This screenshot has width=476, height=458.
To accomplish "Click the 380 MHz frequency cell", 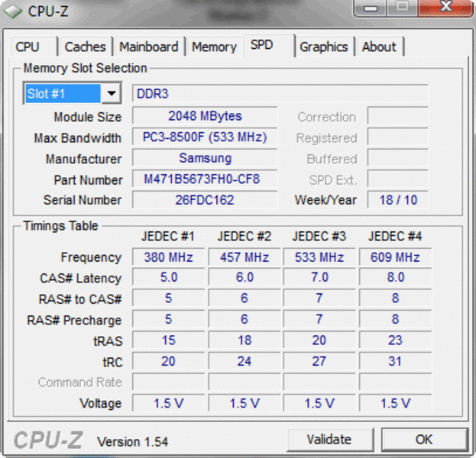I will (169, 257).
